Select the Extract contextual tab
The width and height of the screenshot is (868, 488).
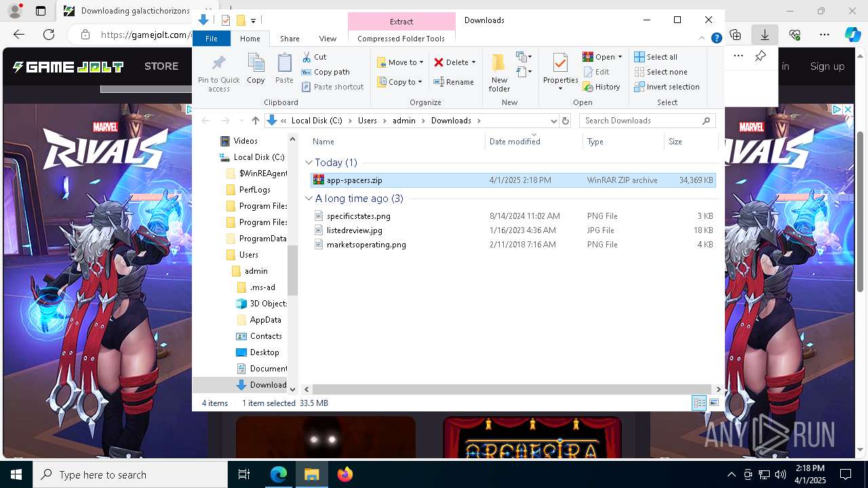401,21
